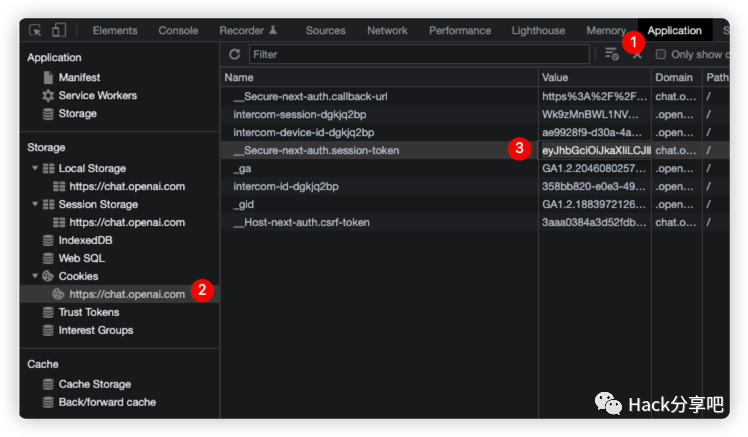The image size is (748, 437).
Task: Click the 358bb820-e0e3-49 value cell
Action: pyautogui.click(x=595, y=187)
